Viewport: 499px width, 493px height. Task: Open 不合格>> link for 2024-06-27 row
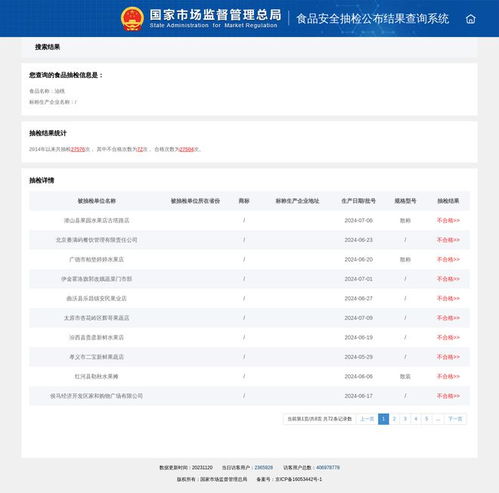(x=448, y=298)
